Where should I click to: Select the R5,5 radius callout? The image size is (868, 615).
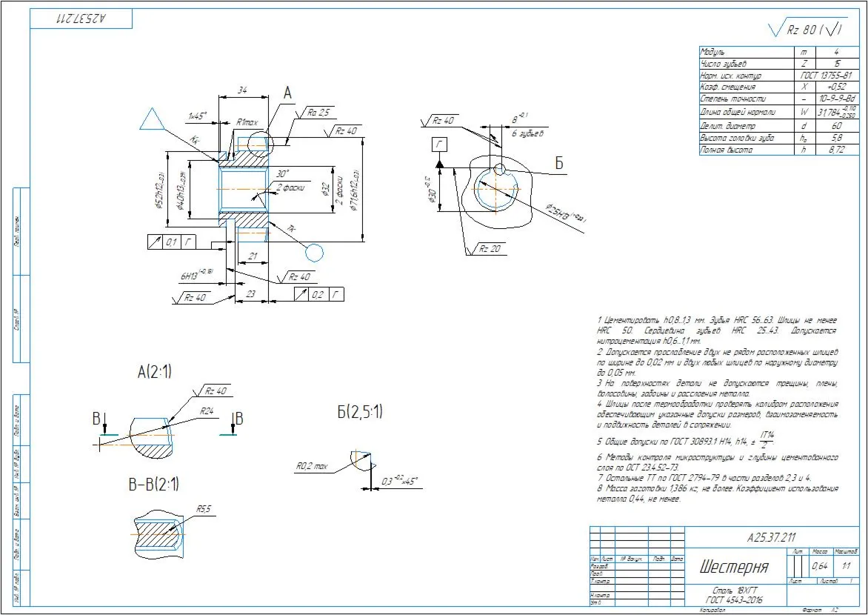click(x=204, y=510)
